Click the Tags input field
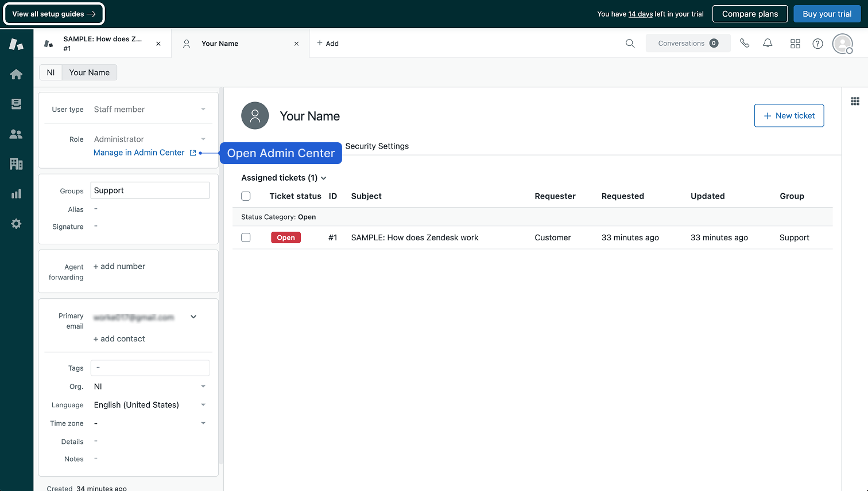The width and height of the screenshot is (868, 491). tap(150, 368)
